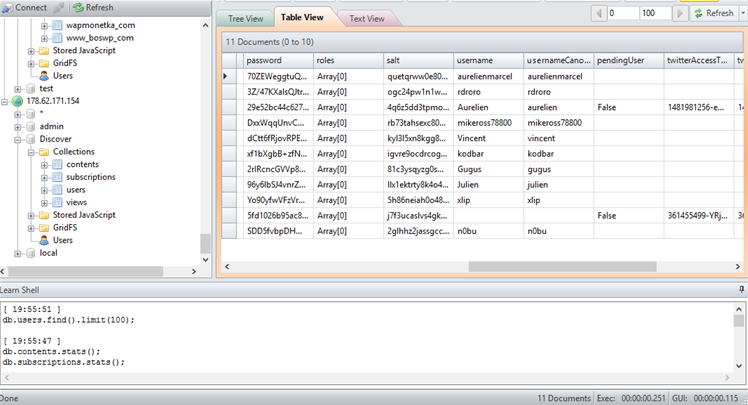Open the subscriptions collection icon
Viewport: 748px width, 405px height.
(x=58, y=177)
